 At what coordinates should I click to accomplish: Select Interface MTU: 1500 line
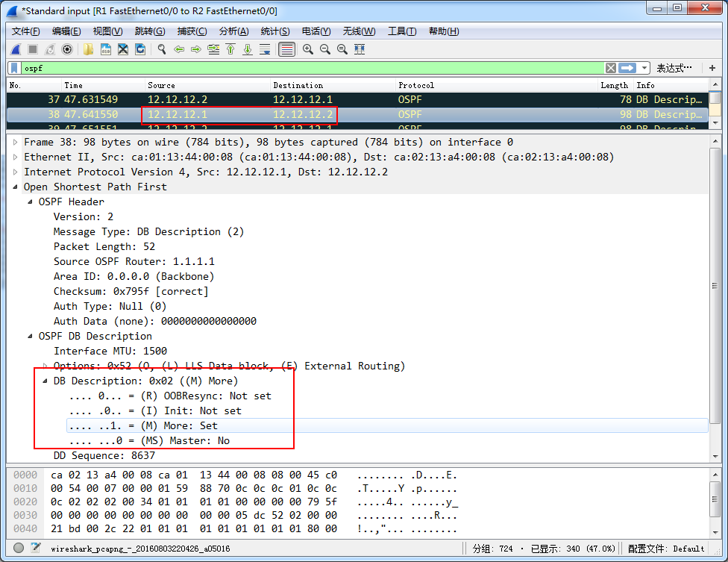110,351
